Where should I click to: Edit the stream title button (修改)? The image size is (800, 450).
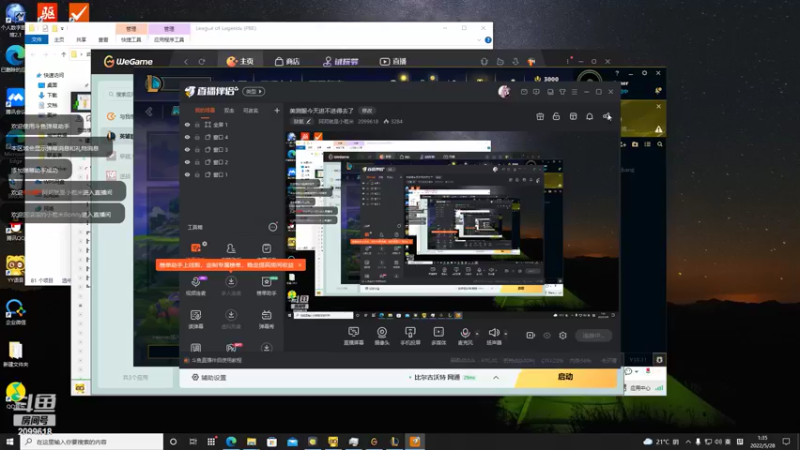367,111
